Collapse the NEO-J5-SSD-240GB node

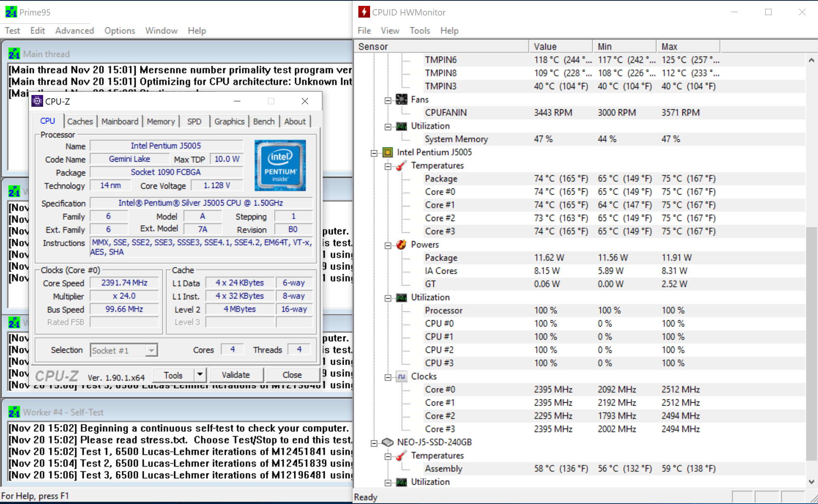(x=374, y=443)
